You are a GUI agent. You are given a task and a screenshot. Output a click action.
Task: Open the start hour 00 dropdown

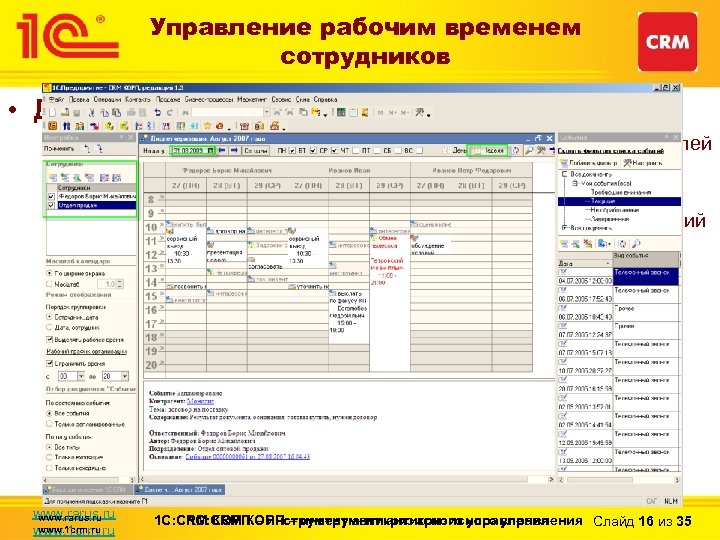click(x=81, y=376)
